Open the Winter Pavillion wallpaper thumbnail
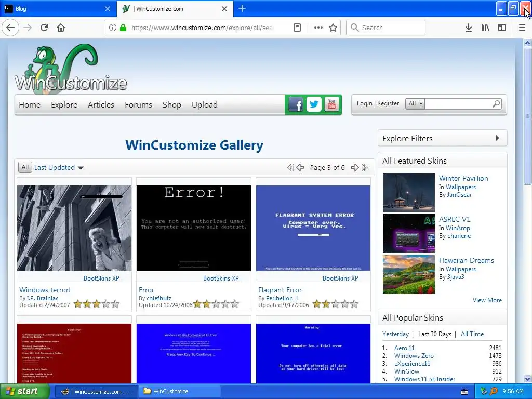Screen dimensions: 532x399 [408, 192]
